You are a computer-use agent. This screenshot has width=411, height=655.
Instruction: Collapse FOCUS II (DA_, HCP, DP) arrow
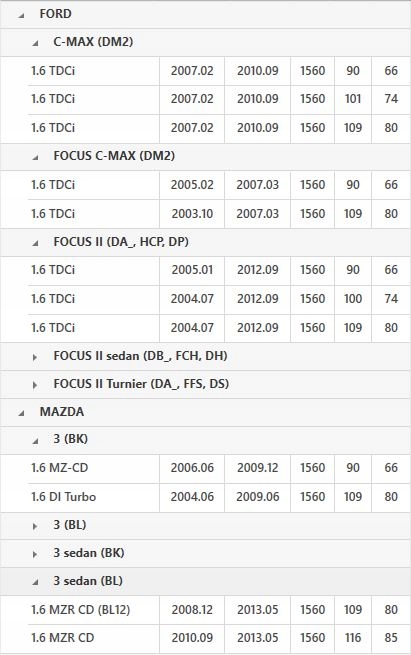pos(35,243)
